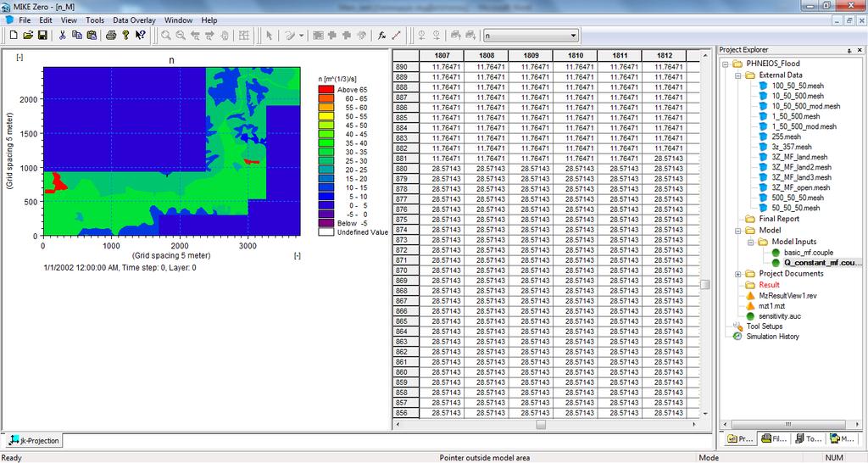Click the table's vertical scrollbar thumb
The height and width of the screenshot is (463, 868).
tap(704, 285)
